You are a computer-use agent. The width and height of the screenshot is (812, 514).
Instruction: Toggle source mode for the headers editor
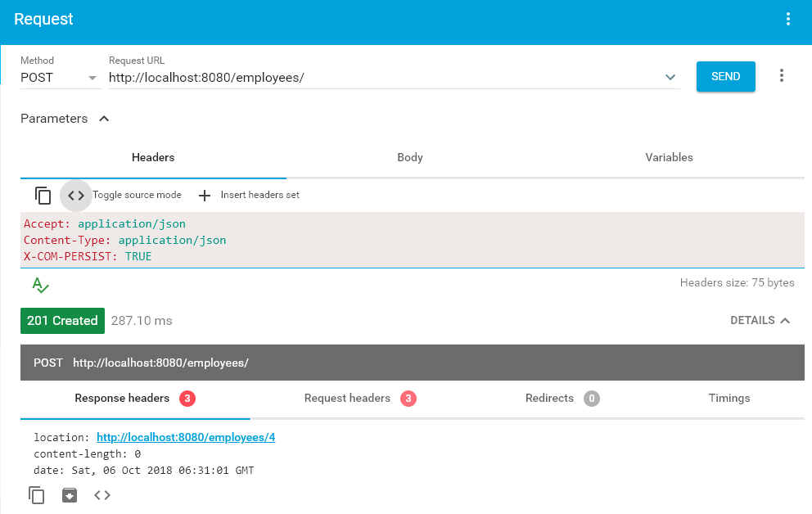[x=75, y=195]
